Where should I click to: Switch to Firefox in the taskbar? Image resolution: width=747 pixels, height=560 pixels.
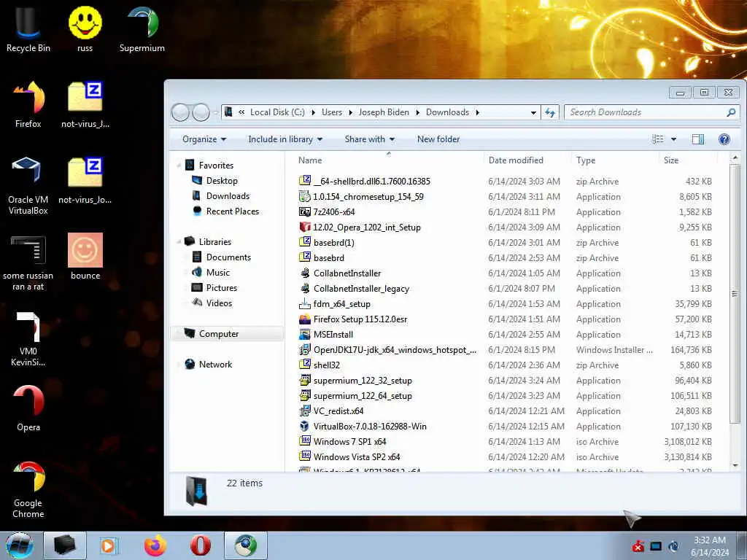[155, 545]
